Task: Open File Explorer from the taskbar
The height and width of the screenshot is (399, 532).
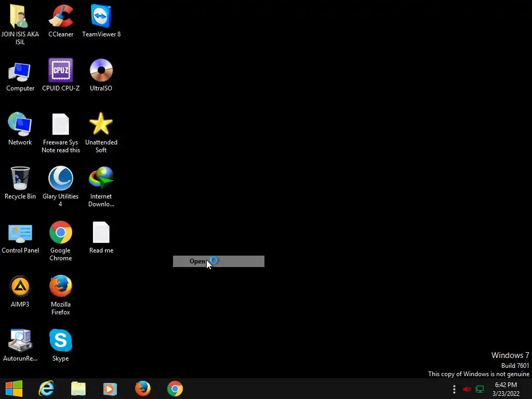Action: 78,389
